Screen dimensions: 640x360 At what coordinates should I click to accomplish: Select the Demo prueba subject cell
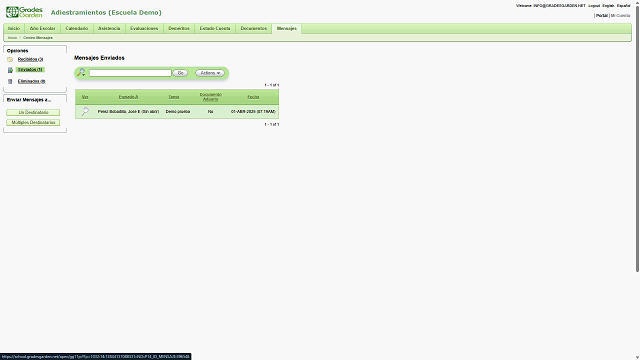click(x=178, y=111)
